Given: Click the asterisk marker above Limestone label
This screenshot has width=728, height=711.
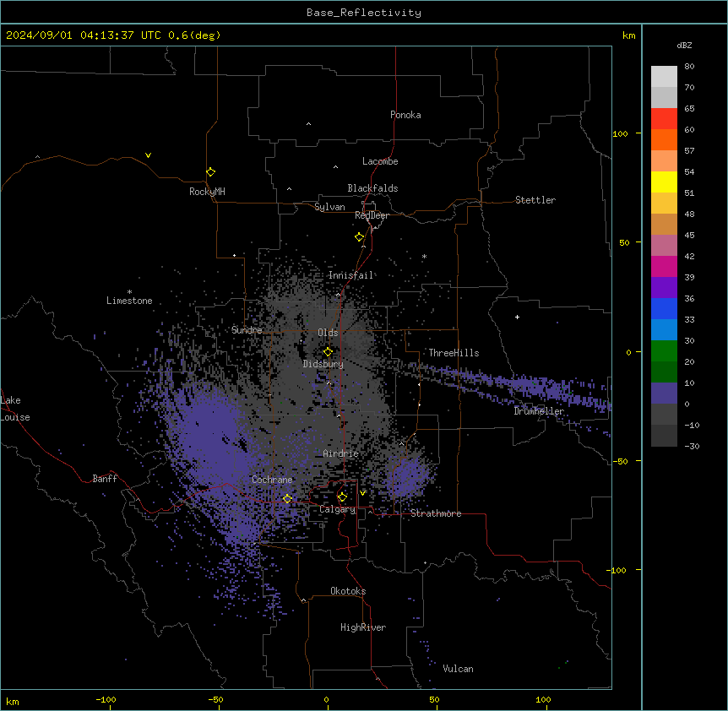Looking at the screenshot, I should (129, 292).
